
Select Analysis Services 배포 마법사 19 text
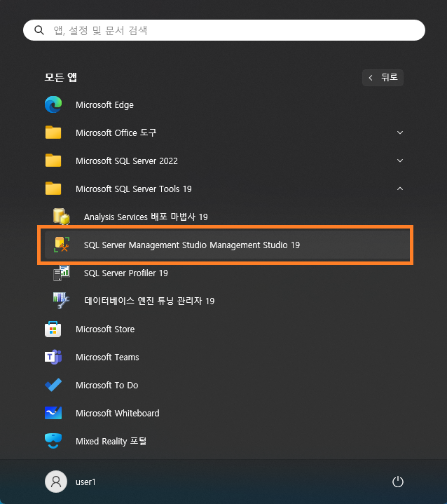point(146,217)
